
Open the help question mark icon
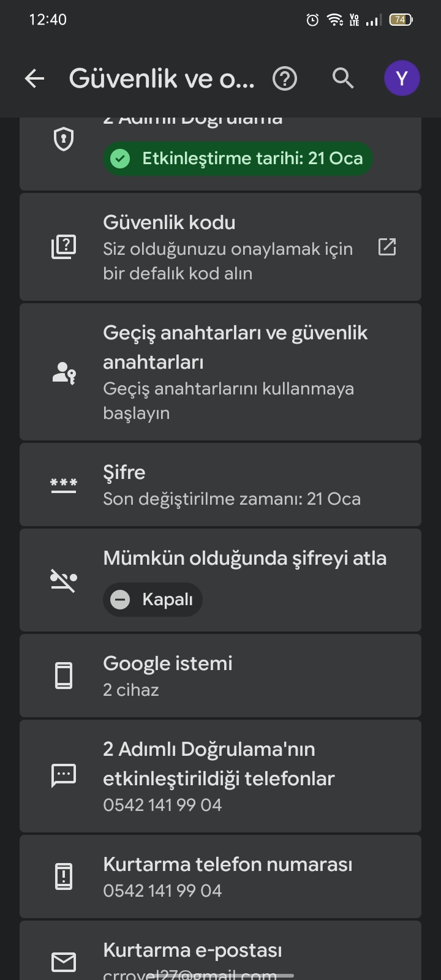[x=285, y=78]
